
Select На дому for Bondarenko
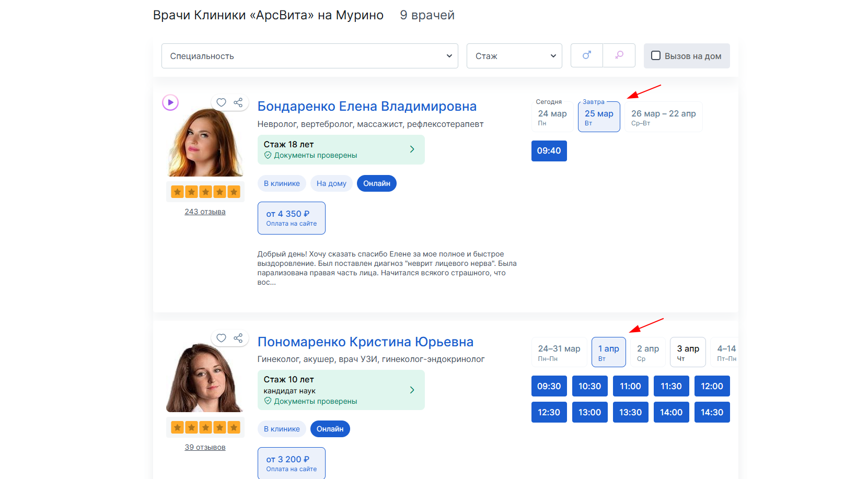(331, 183)
